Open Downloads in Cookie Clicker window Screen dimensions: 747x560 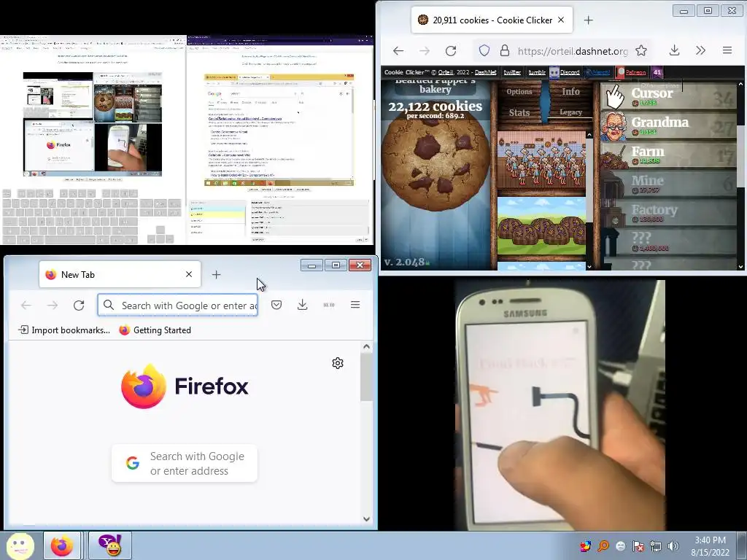pyautogui.click(x=674, y=50)
